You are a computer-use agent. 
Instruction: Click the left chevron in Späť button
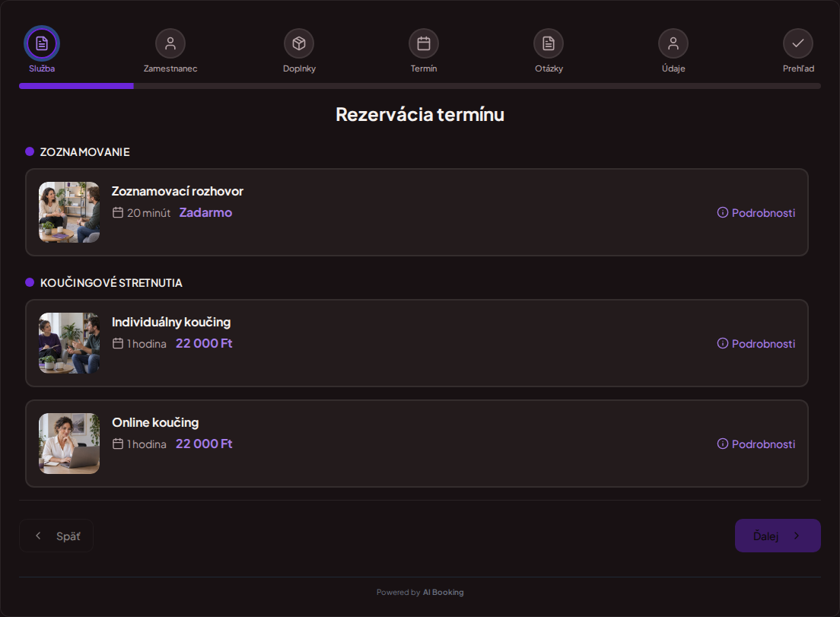[x=38, y=536]
